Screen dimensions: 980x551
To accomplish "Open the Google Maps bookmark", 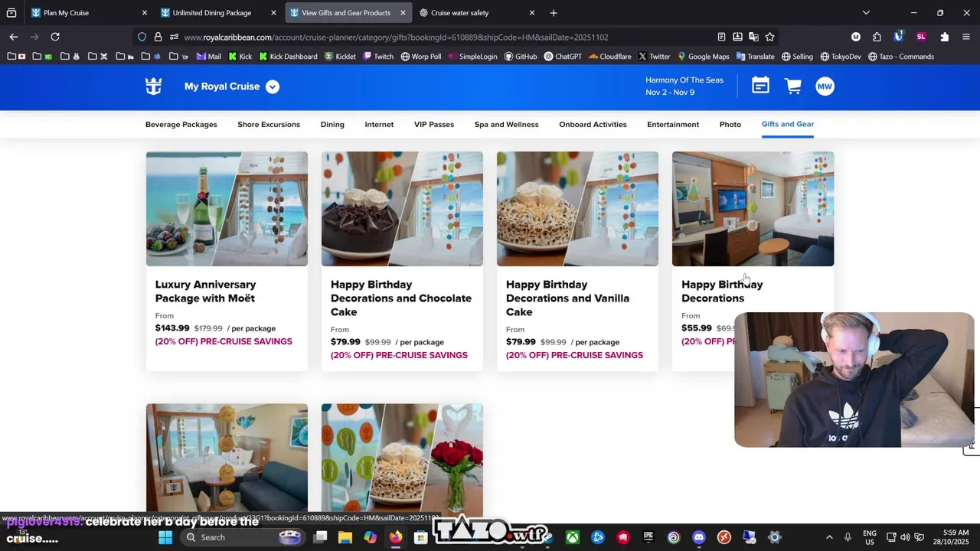I will pos(703,57).
